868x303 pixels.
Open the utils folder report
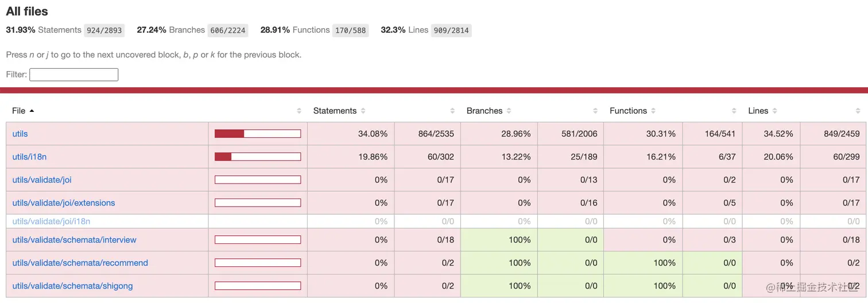coord(20,134)
